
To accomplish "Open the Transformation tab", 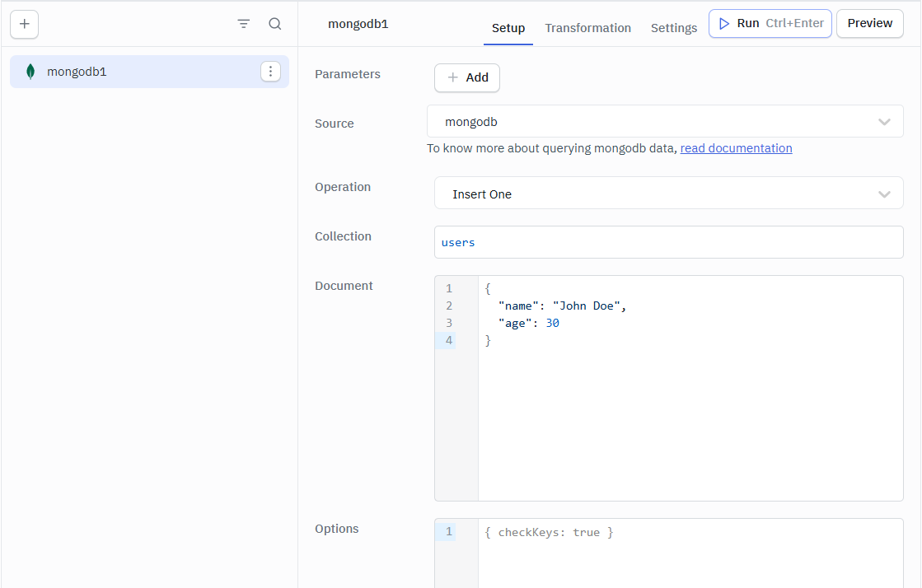I will point(587,28).
